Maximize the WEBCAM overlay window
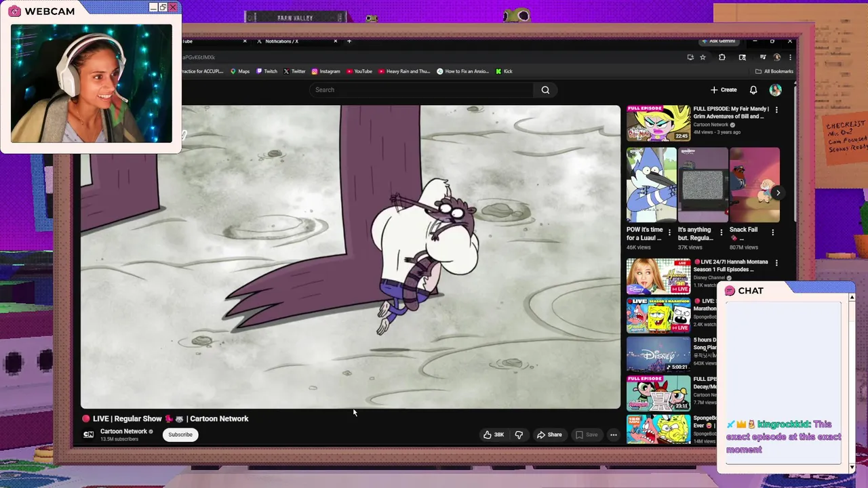Viewport: 868px width, 488px height. (163, 7)
